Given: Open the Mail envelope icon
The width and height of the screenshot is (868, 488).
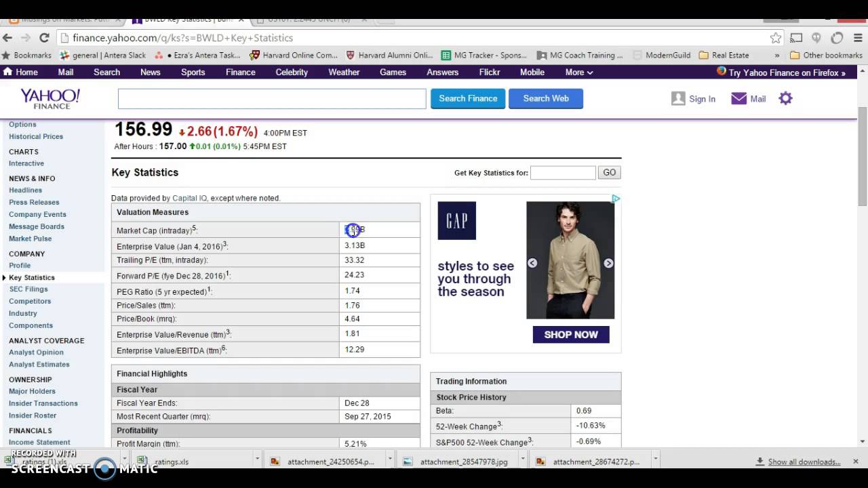Looking at the screenshot, I should click(x=738, y=98).
